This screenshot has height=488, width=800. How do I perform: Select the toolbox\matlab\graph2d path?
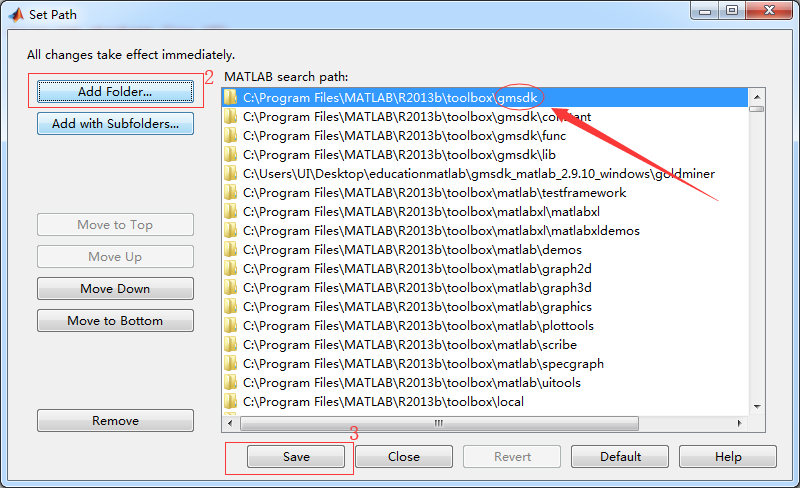tap(485, 269)
